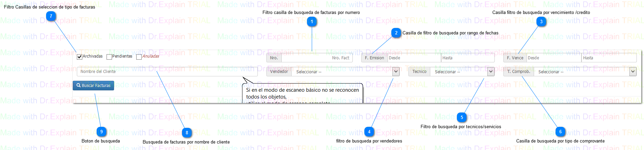Expand the Tecnico dropdown list
The height and width of the screenshot is (150, 644).
pos(491,72)
